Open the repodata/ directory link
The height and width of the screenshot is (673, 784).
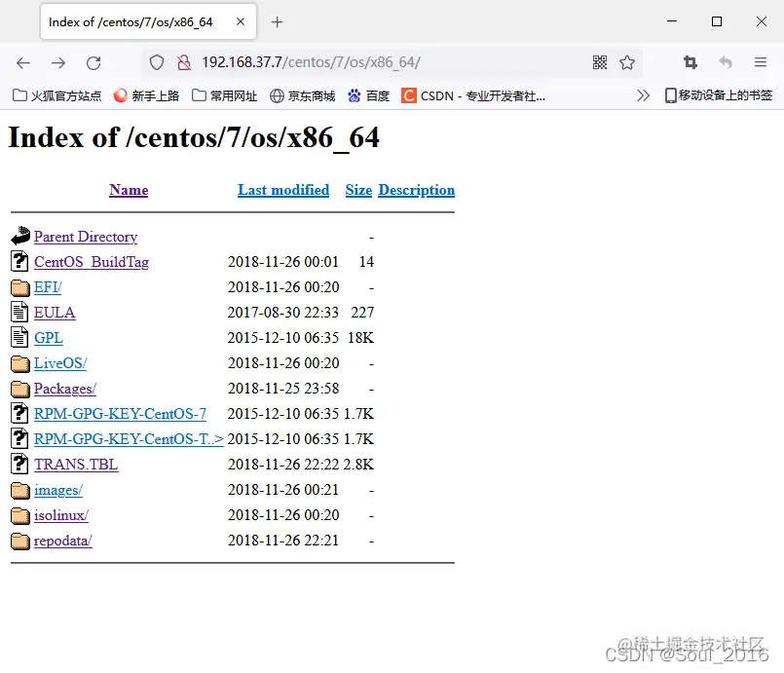[x=63, y=541]
